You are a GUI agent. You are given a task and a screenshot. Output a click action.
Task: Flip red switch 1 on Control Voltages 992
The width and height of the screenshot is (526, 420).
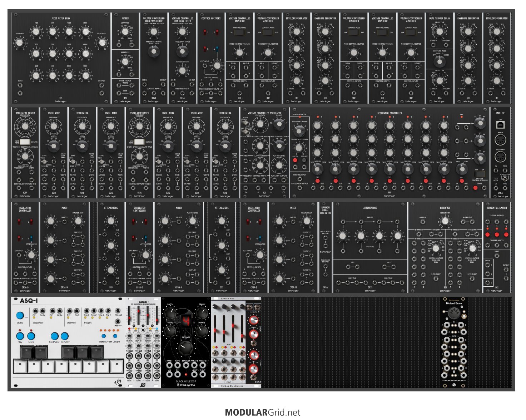click(x=205, y=33)
